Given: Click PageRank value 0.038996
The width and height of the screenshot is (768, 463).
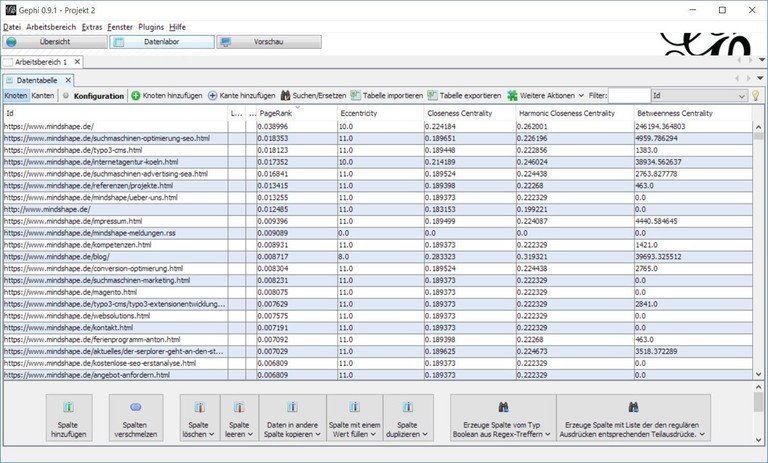Looking at the screenshot, I should [274, 126].
